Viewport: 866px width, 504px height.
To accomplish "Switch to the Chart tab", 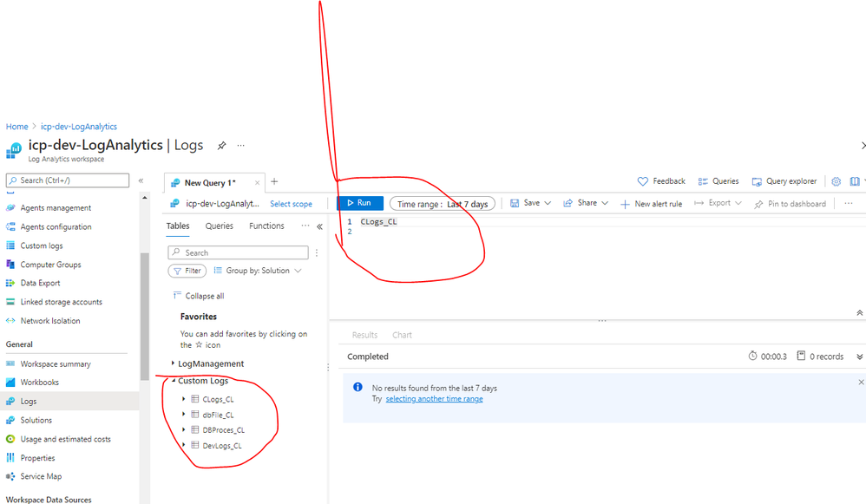I will pos(402,335).
